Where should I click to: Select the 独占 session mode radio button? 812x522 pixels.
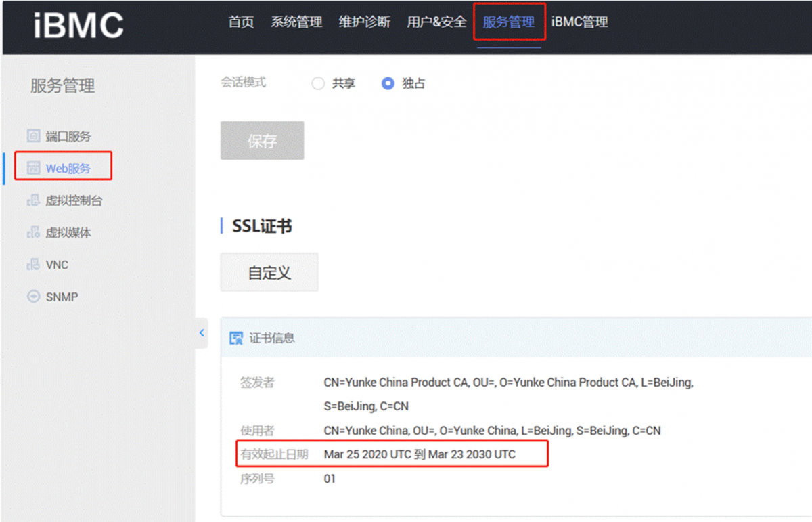coord(388,84)
